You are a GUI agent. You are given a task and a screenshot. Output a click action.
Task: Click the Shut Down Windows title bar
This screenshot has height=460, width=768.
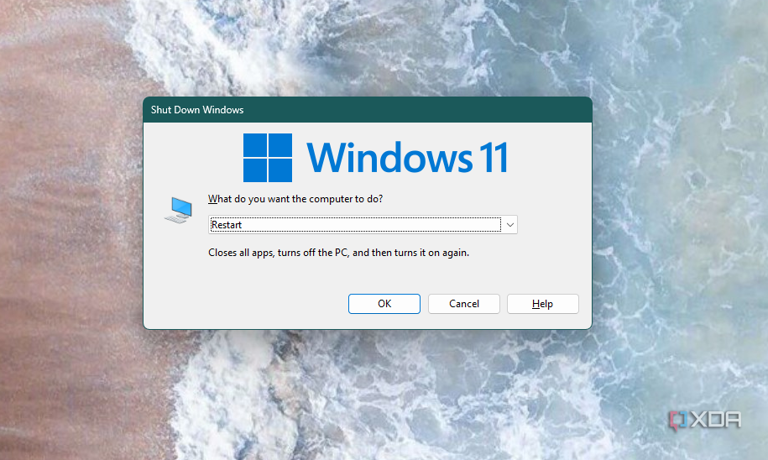click(367, 110)
